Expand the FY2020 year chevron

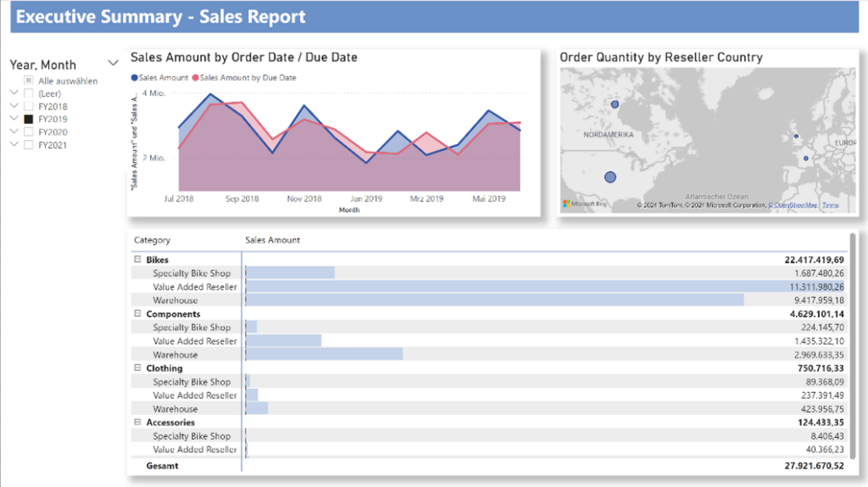click(x=14, y=132)
